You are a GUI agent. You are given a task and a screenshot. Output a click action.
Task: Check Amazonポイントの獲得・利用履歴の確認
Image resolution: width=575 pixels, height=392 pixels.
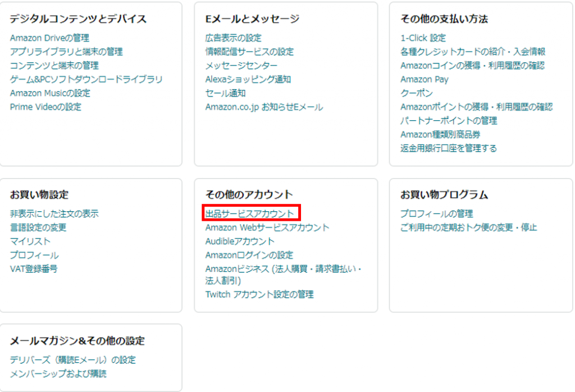tap(476, 107)
